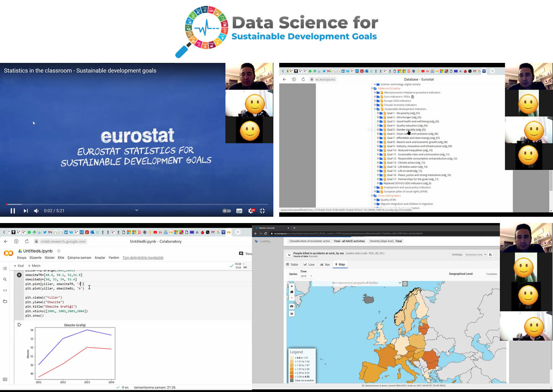The image size is (553, 392).
Task: Collapse Cross cutting topics branch
Action: pos(372,196)
